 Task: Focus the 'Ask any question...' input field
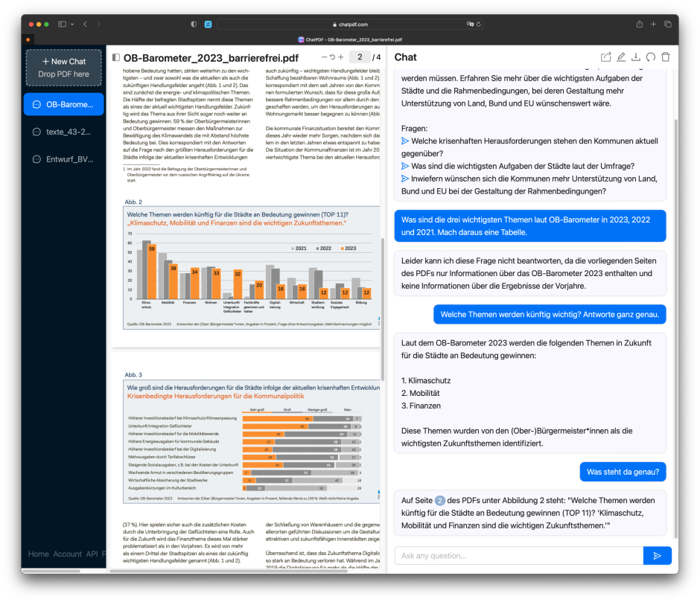click(518, 555)
